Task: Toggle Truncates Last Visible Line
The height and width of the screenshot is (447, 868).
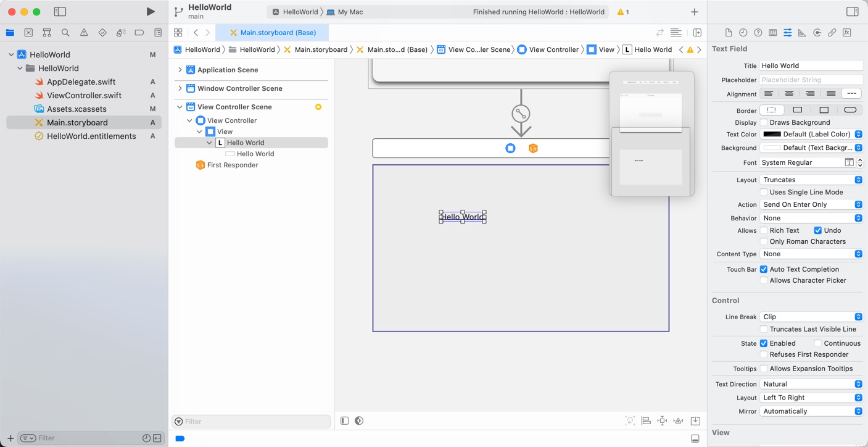Action: 764,329
